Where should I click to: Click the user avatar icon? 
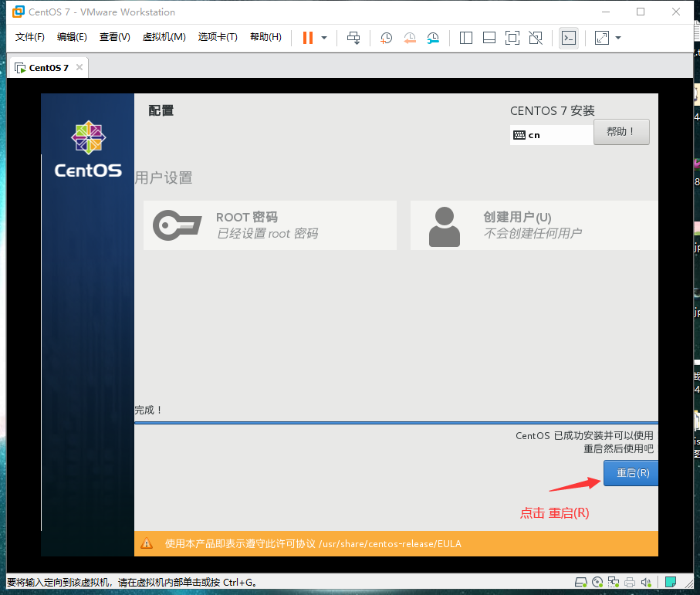coord(445,227)
